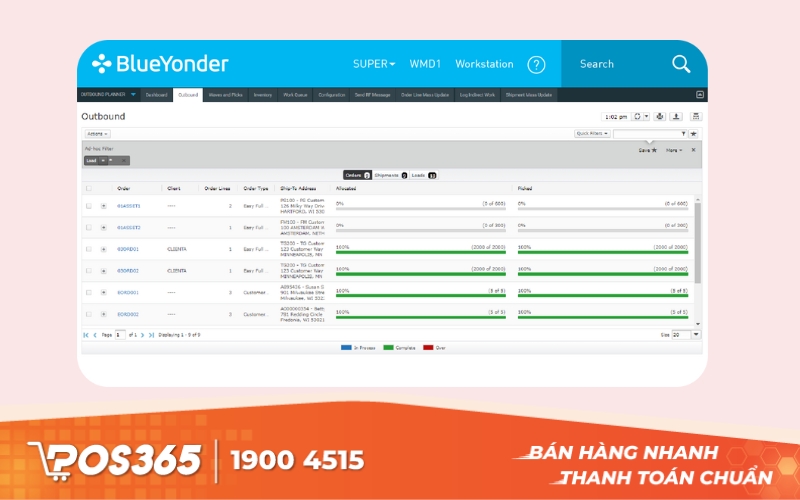Click scrollbar down arrow in grid

point(697,324)
